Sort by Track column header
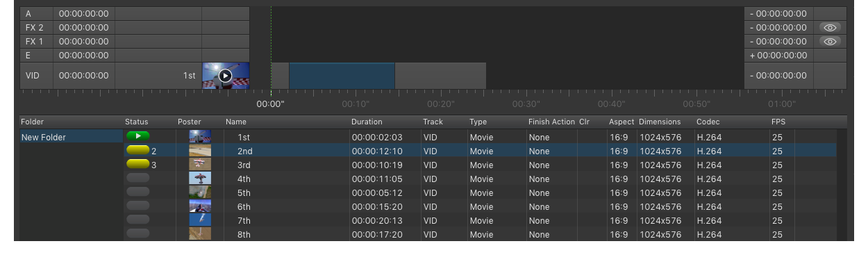 433,122
